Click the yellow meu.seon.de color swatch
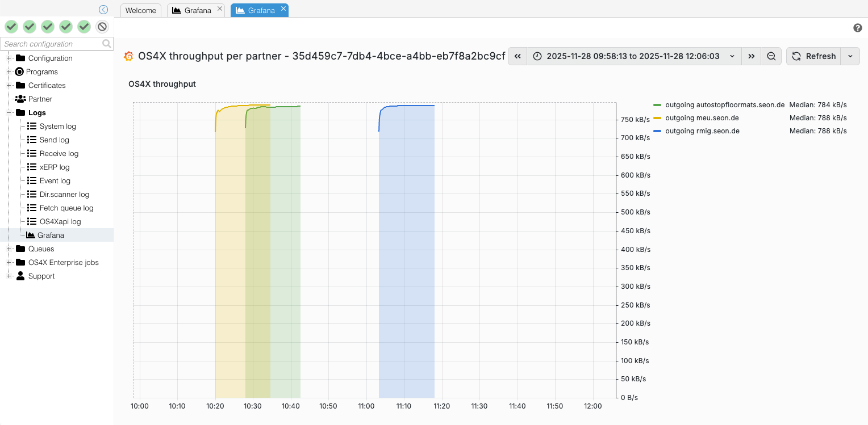The width and height of the screenshot is (868, 425). coord(657,118)
